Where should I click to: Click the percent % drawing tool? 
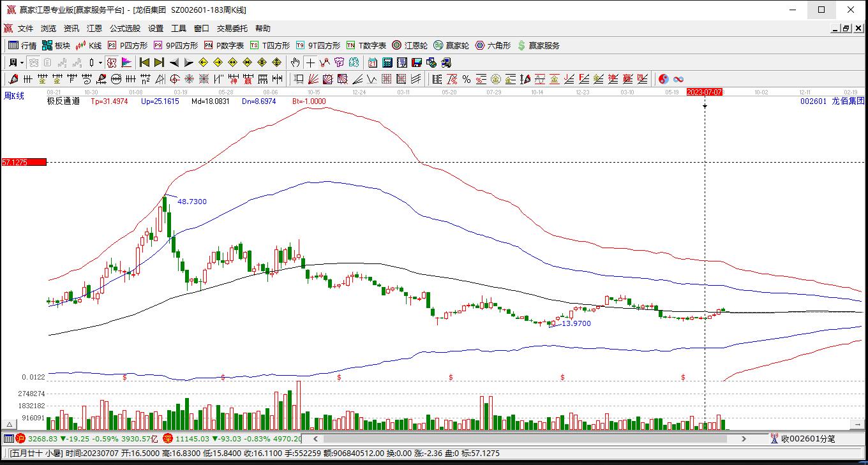coord(467,79)
